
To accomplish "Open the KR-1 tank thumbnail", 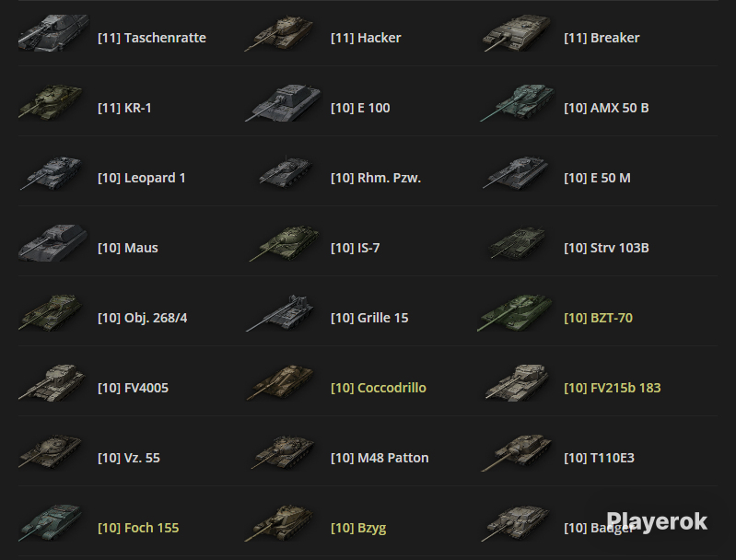I will point(51,102).
